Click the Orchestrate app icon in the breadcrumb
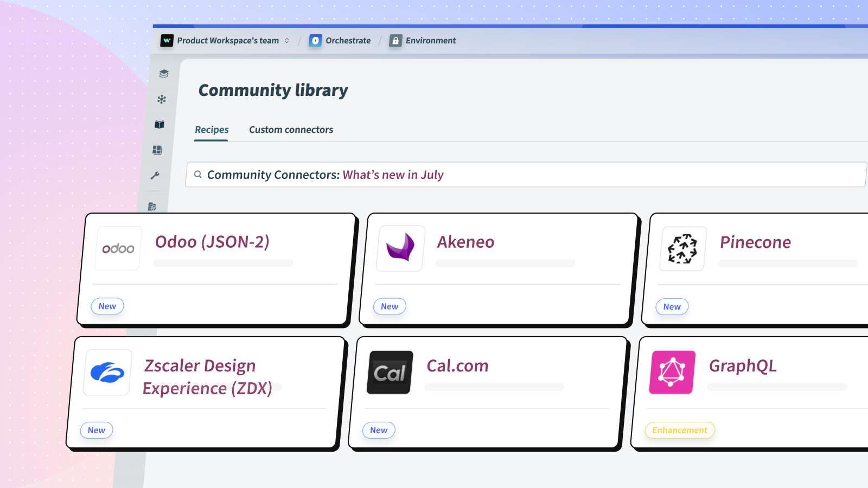The image size is (868, 488). pos(315,41)
